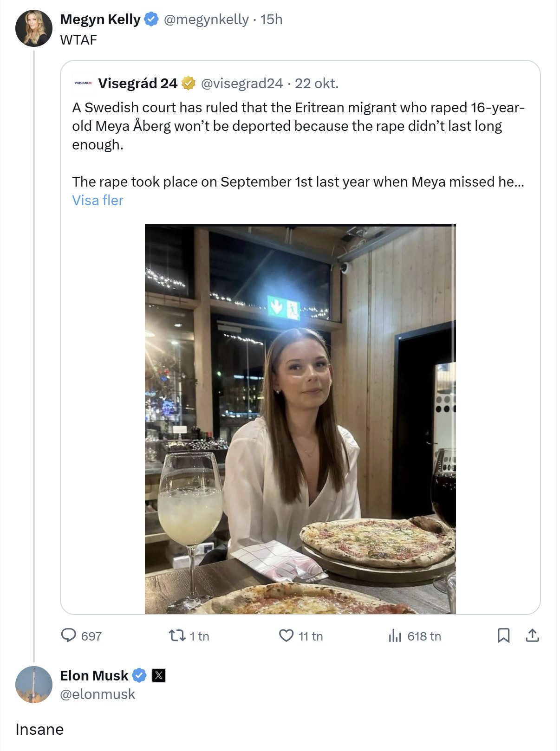Open the quoted post's restaurant photo
Screen dimensions: 560x751
[300, 419]
